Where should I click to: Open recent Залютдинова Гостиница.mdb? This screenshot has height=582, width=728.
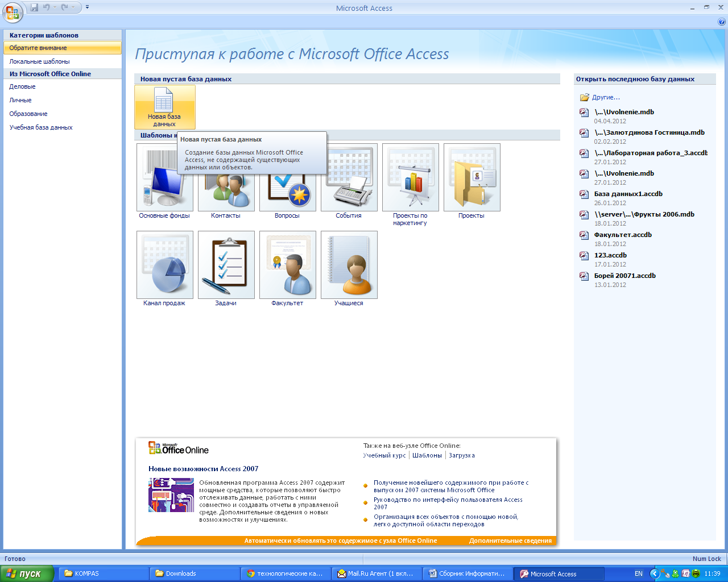point(650,132)
